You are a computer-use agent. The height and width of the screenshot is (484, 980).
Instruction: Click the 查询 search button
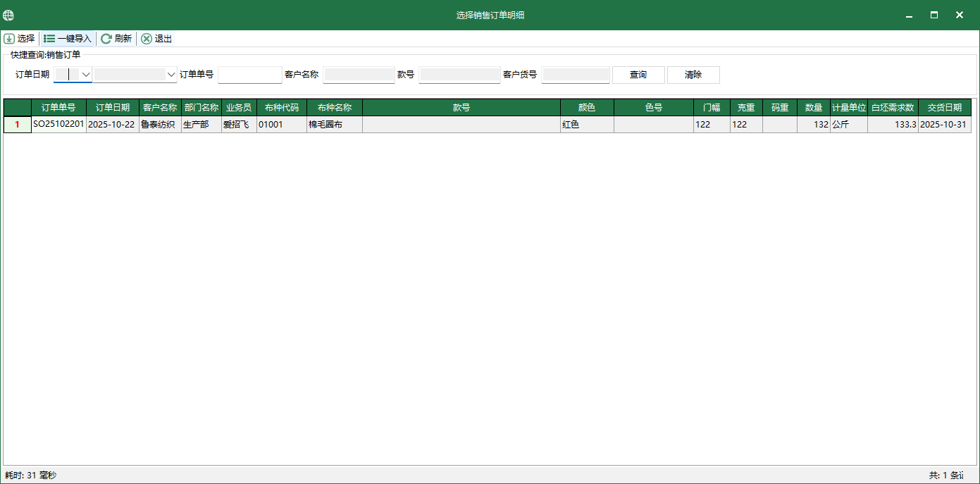coord(638,75)
